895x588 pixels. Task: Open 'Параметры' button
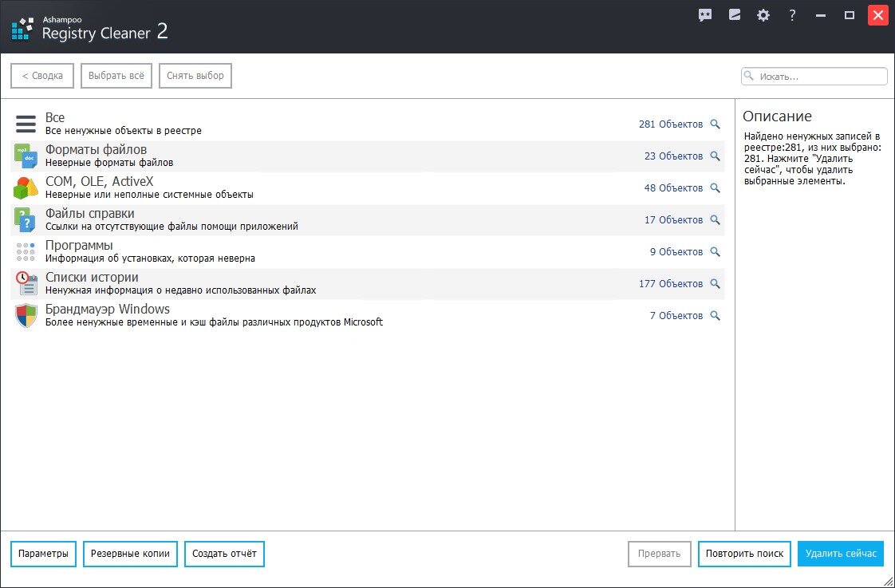click(x=43, y=554)
